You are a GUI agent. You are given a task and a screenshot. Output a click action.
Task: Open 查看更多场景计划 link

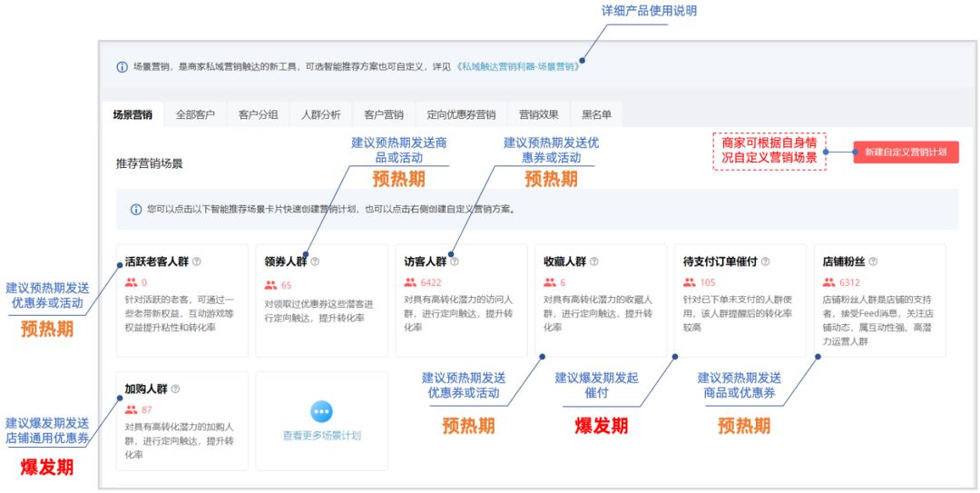click(x=322, y=436)
